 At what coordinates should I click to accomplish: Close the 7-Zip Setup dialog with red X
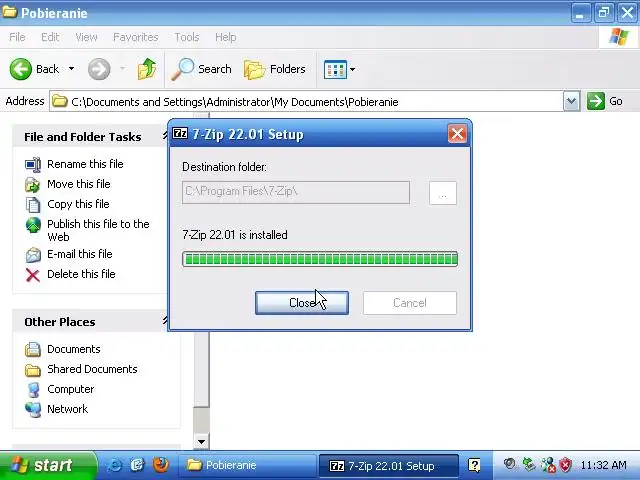pyautogui.click(x=457, y=133)
